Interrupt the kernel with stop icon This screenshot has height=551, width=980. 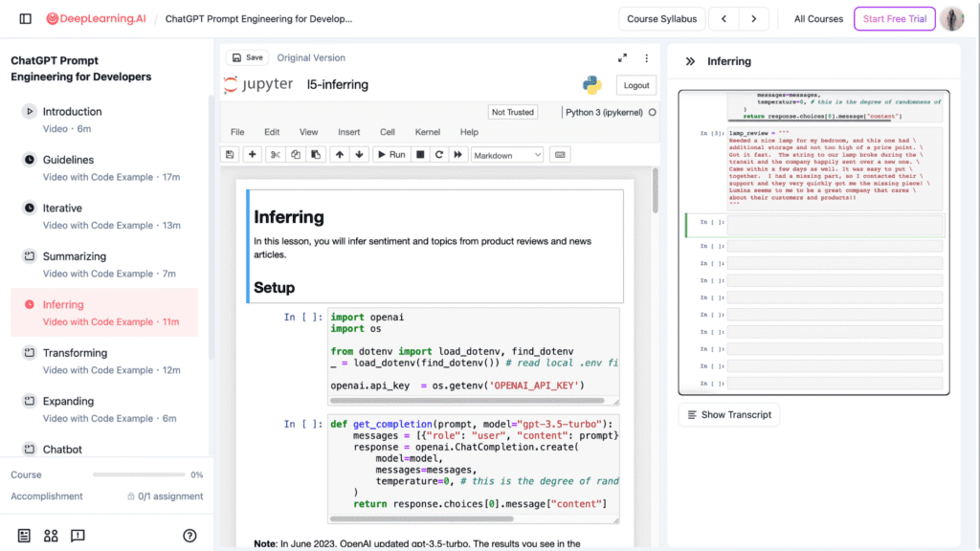coord(420,155)
